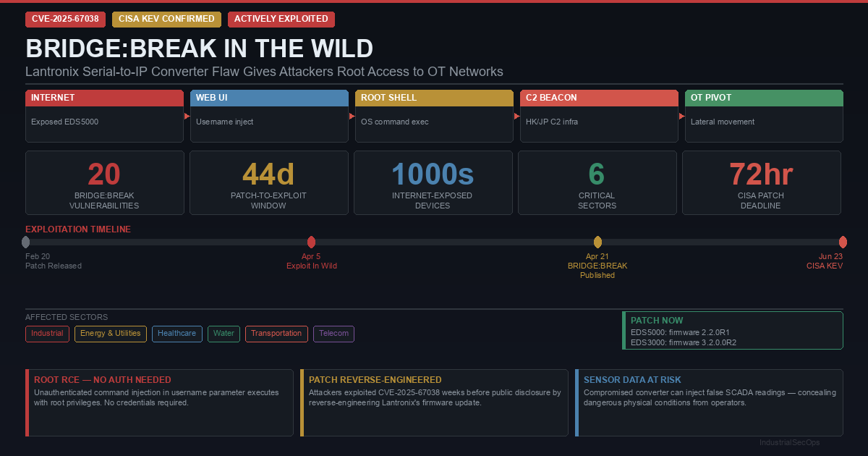Click EDS5000 firmware 2.2.0R1 line
Image resolution: width=868 pixels, height=456 pixels.
pyautogui.click(x=679, y=332)
